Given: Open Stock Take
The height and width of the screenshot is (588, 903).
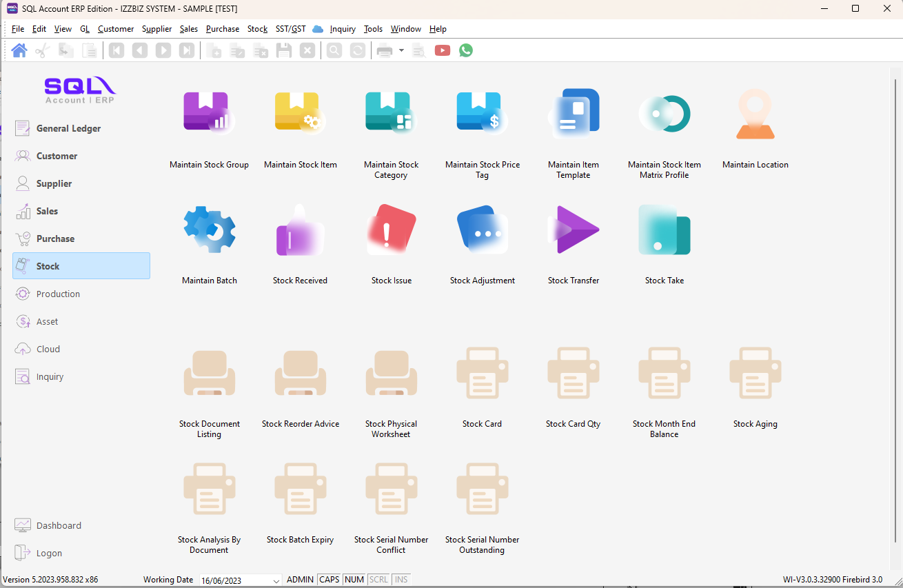Looking at the screenshot, I should tap(664, 230).
